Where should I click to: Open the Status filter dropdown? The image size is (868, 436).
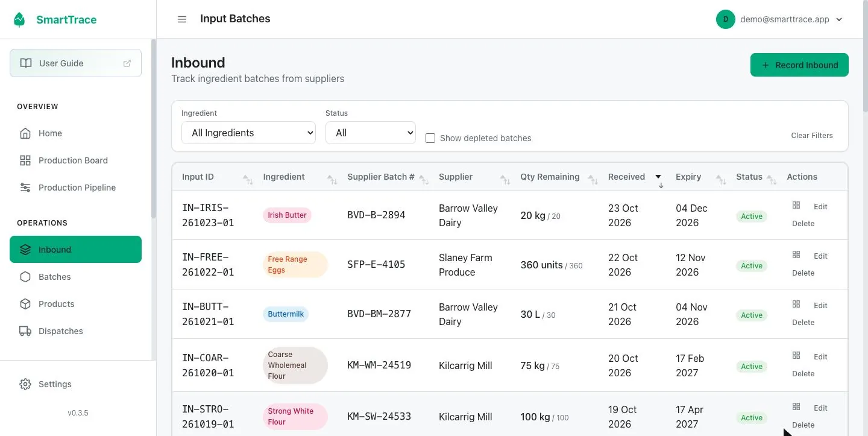point(371,133)
